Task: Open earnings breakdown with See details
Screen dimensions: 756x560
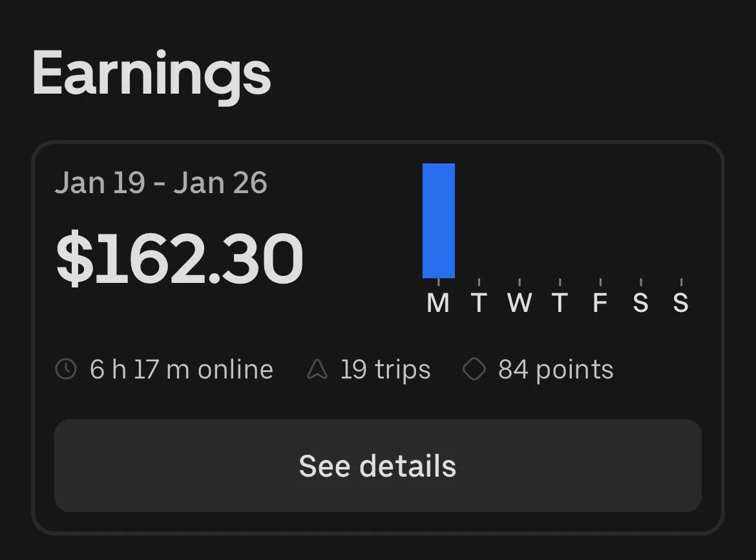Action: tap(378, 465)
